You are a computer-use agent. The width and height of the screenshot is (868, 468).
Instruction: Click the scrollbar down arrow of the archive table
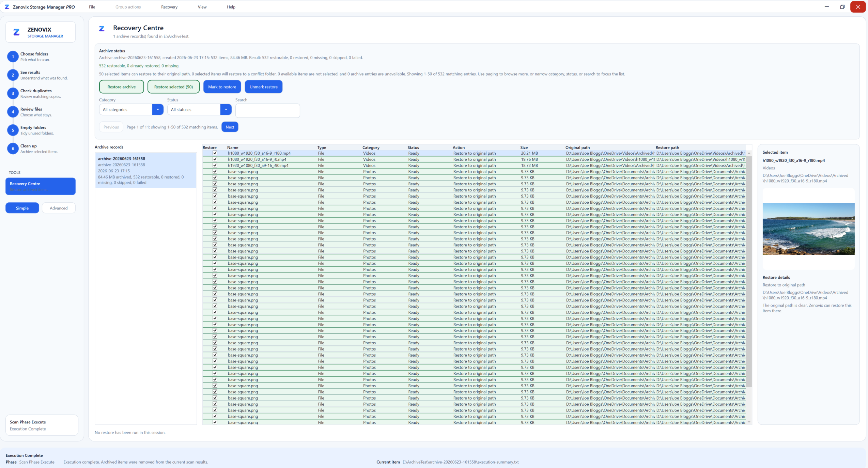[749, 422]
